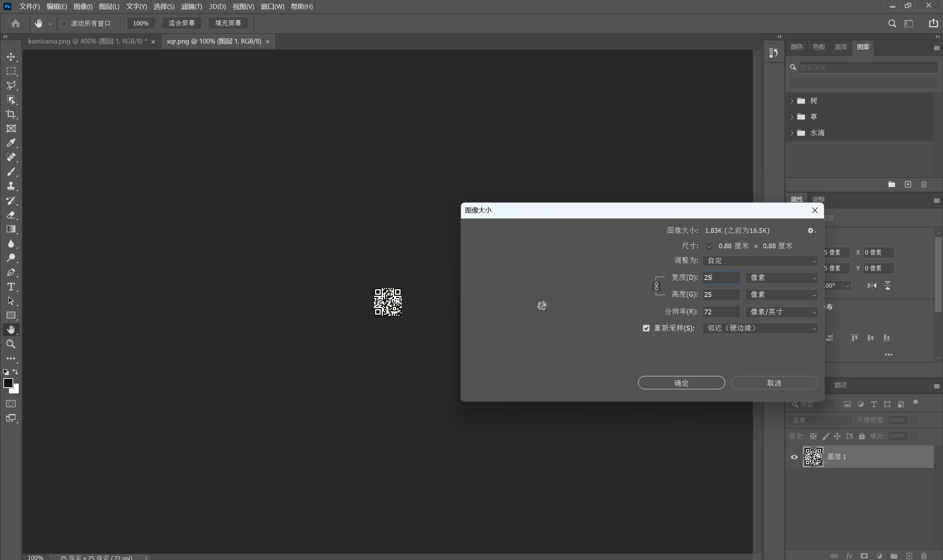
Task: Select the Dodge tool
Action: [11, 258]
